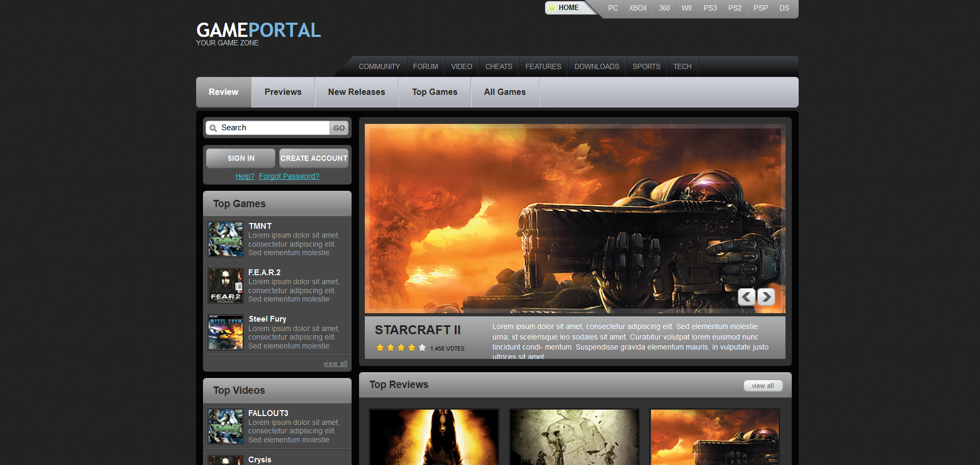The width and height of the screenshot is (980, 465).
Task: Click the next slide arrow on banner
Action: pos(766,297)
